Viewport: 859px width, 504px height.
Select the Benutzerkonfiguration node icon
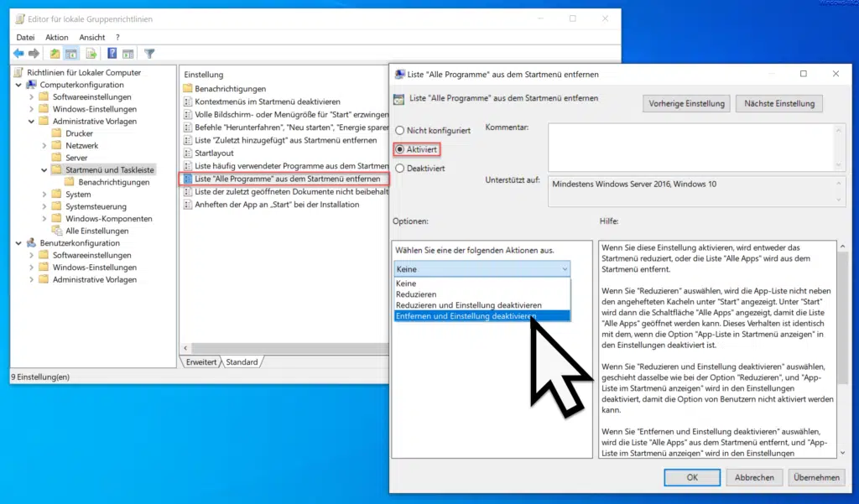pyautogui.click(x=32, y=243)
